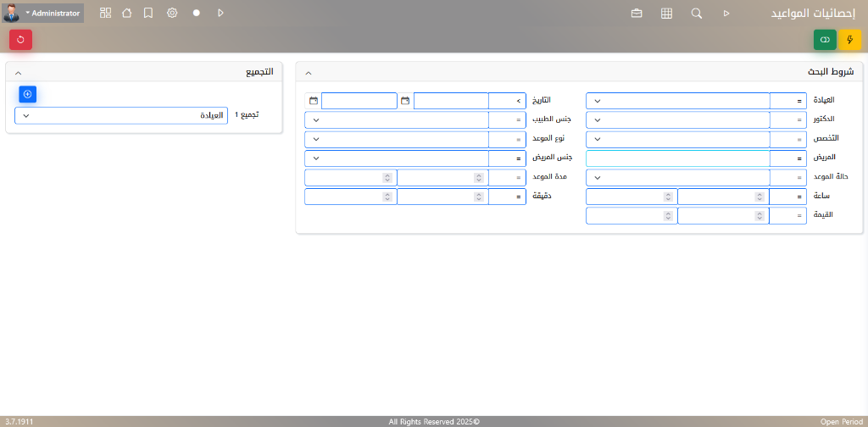
Task: Click the red reset refresh button
Action: tap(20, 39)
